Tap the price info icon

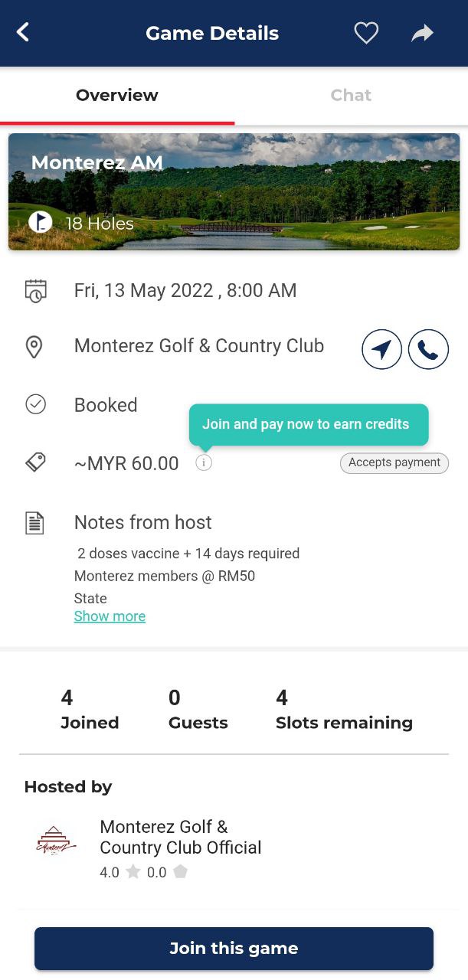point(204,462)
